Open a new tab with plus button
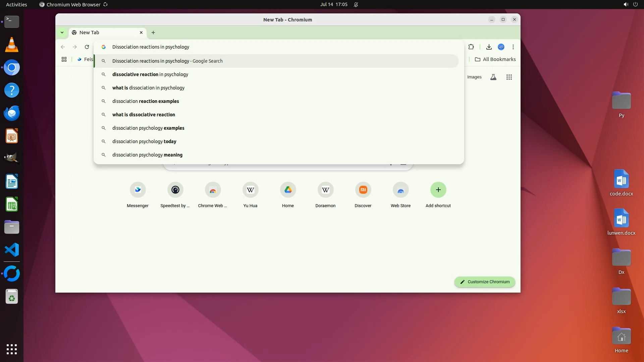The width and height of the screenshot is (644, 362). [x=153, y=33]
